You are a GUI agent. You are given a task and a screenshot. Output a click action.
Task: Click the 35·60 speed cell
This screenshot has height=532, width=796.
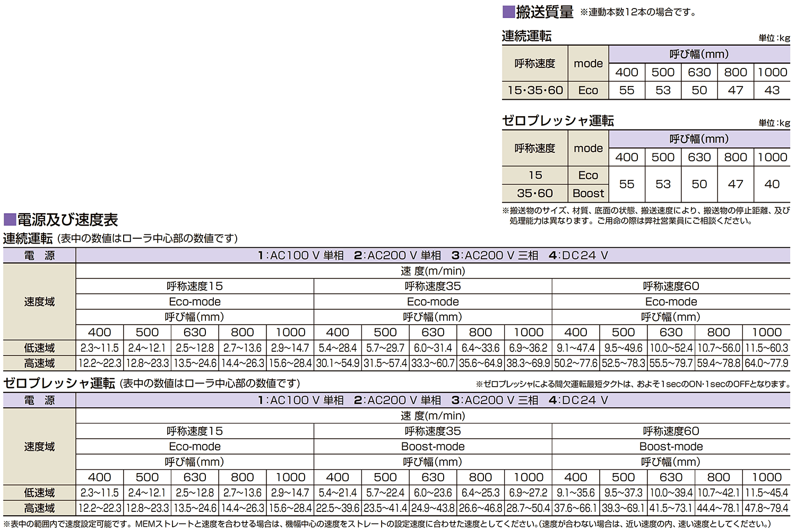point(535,193)
